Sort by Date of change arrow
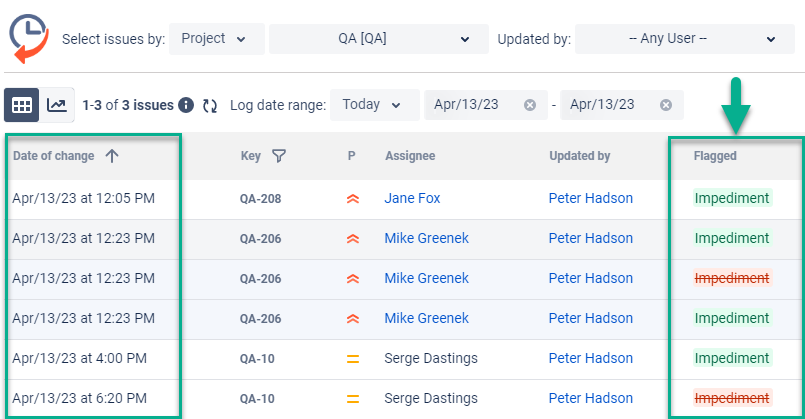The width and height of the screenshot is (805, 419). (112, 156)
